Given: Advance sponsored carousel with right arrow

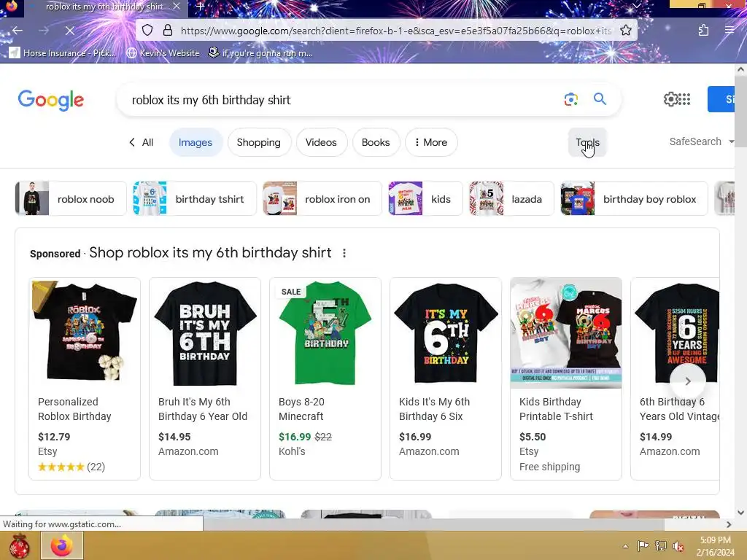Looking at the screenshot, I should (x=687, y=381).
